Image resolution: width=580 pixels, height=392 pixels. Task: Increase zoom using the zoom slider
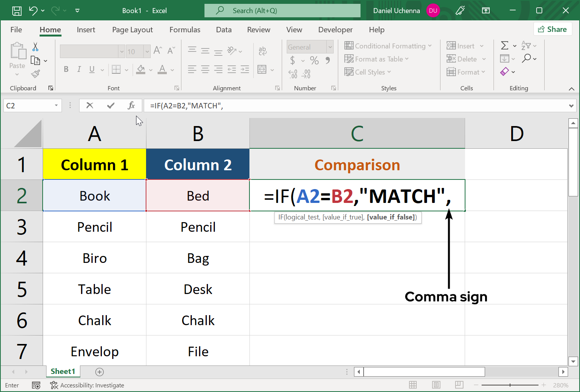pos(543,385)
